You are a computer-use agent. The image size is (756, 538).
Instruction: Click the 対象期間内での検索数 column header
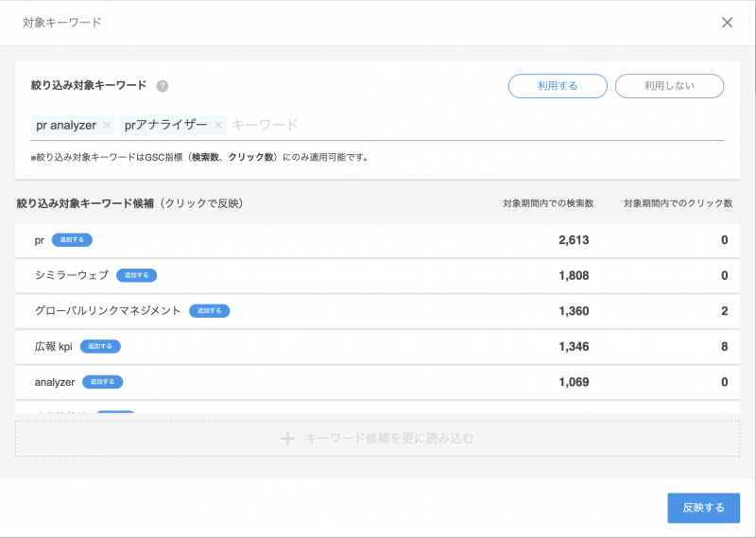point(548,203)
